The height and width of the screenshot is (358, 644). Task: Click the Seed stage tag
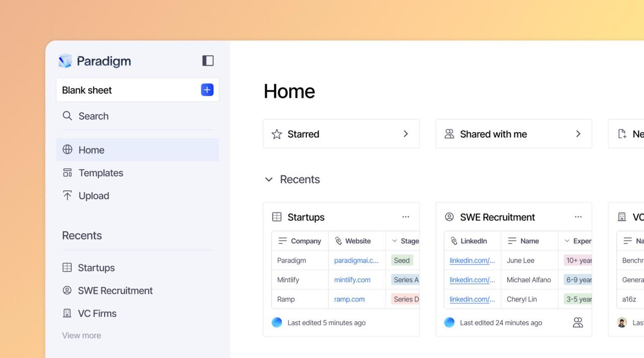click(401, 260)
